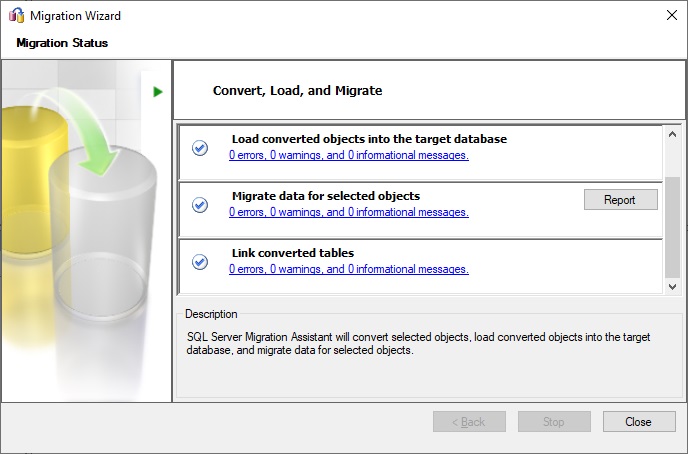
Task: Click the green play arrow step indicator
Action: click(158, 92)
